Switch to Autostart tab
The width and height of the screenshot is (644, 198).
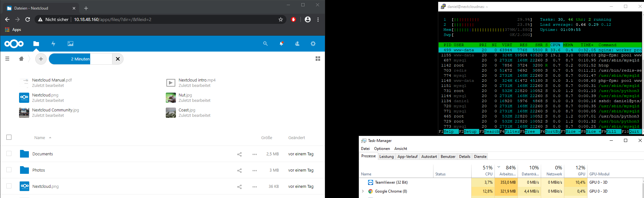tap(429, 157)
